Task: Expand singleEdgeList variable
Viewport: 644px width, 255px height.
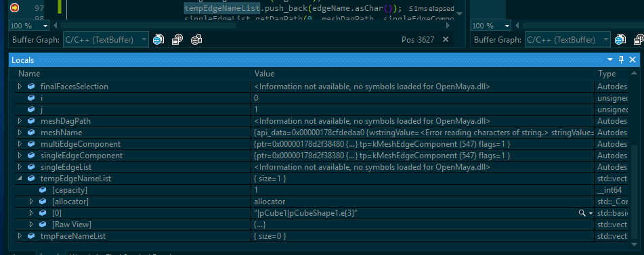Action: 20,167
